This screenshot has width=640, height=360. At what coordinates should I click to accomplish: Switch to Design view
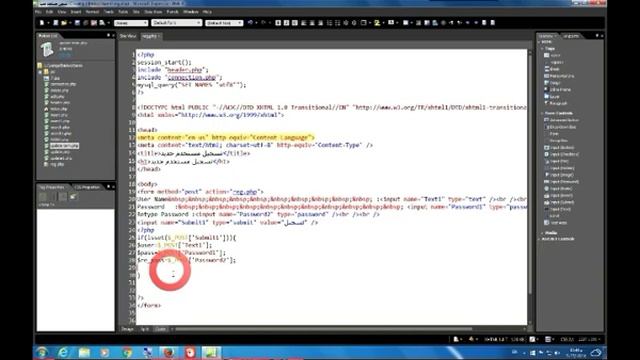127,329
